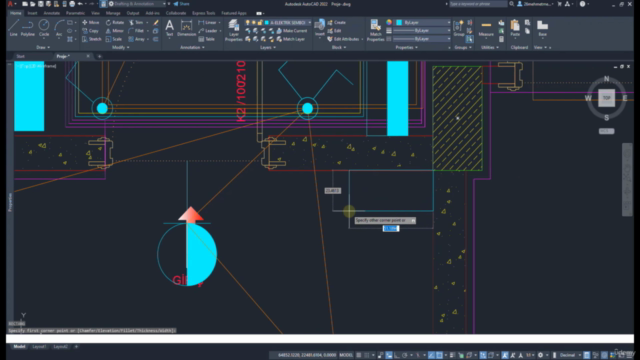
Task: Click Match Properties
Action: (x=376, y=30)
